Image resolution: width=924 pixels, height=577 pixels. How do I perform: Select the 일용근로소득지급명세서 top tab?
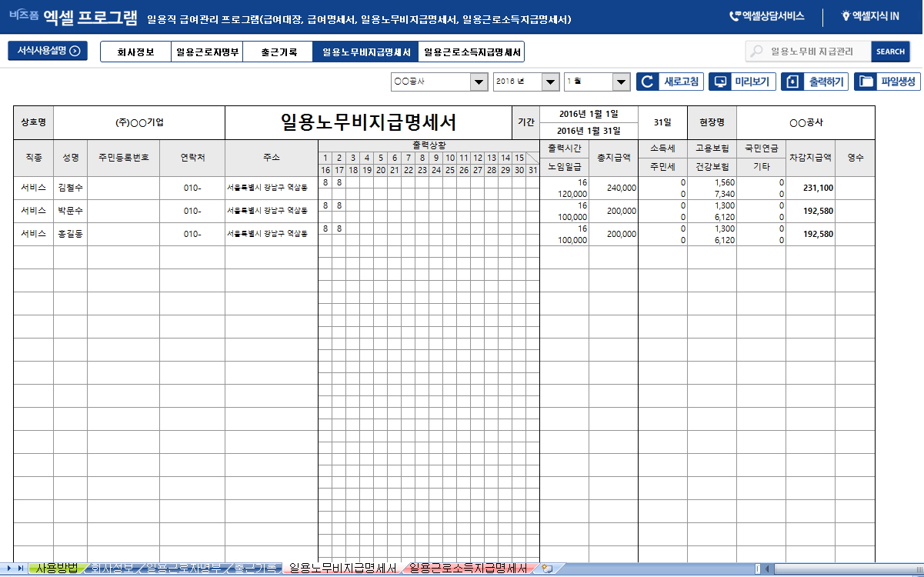coord(472,52)
